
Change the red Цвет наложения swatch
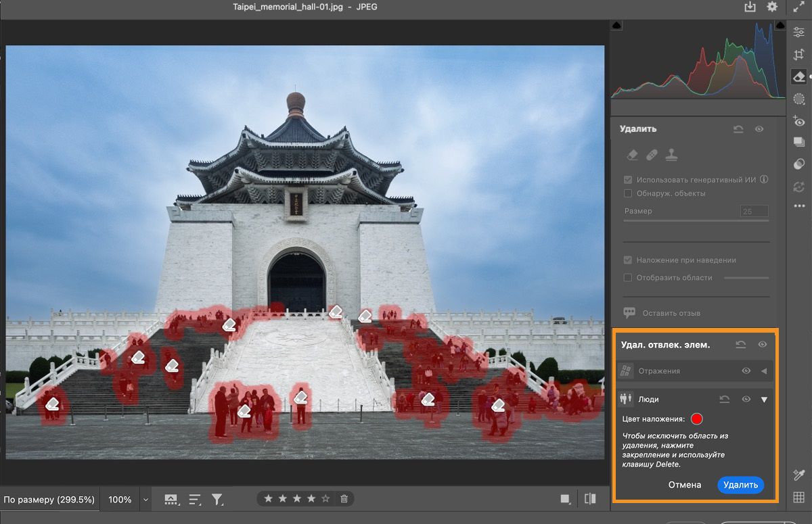point(697,419)
